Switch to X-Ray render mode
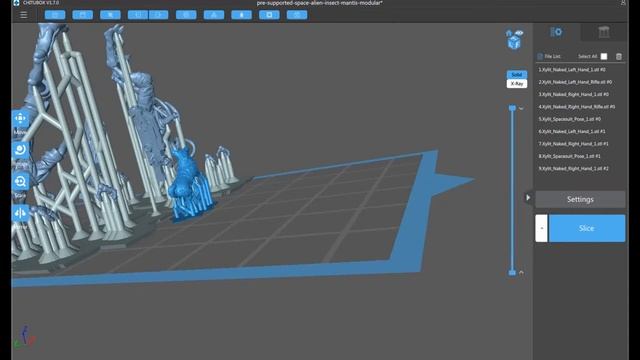Image resolution: width=640 pixels, height=360 pixels. [517, 84]
